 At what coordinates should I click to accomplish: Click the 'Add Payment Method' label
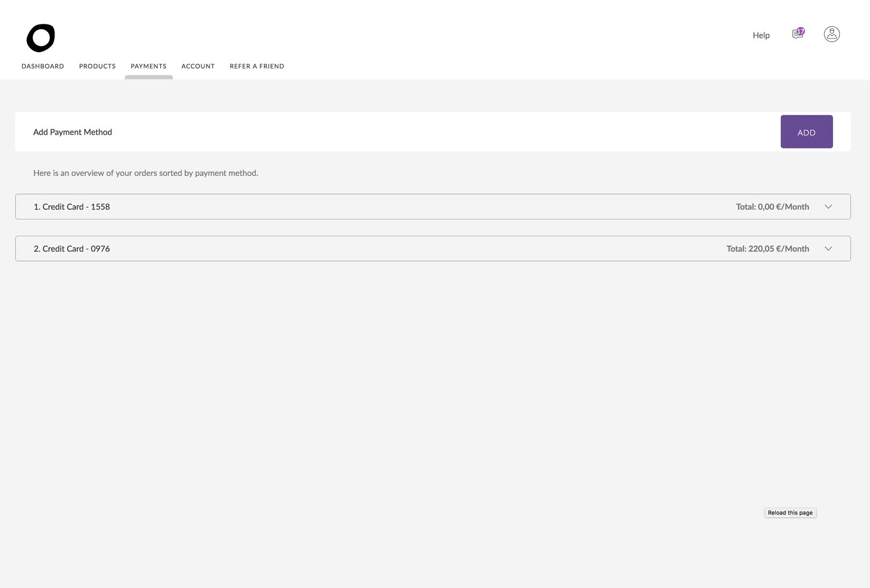coord(72,132)
